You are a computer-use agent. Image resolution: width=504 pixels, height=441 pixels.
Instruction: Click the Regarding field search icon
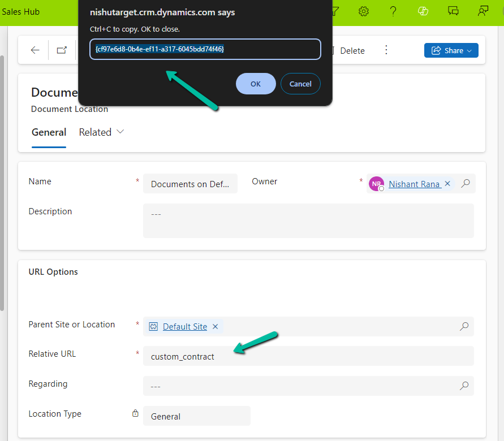[464, 386]
